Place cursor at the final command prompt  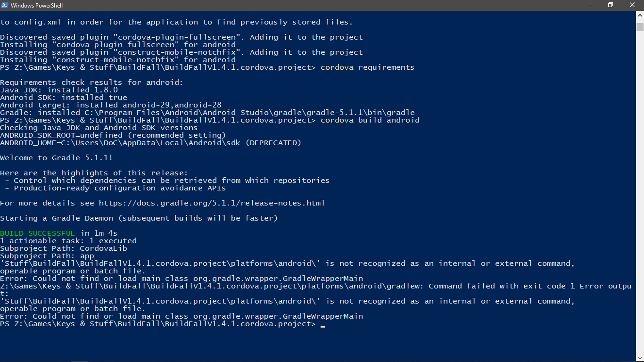pos(322,324)
